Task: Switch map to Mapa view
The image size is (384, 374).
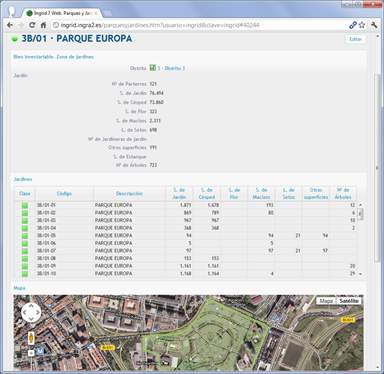Action: pos(326,301)
